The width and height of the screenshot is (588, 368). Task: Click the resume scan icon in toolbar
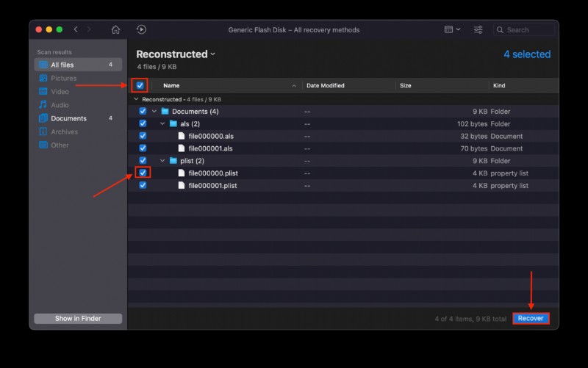(x=141, y=29)
